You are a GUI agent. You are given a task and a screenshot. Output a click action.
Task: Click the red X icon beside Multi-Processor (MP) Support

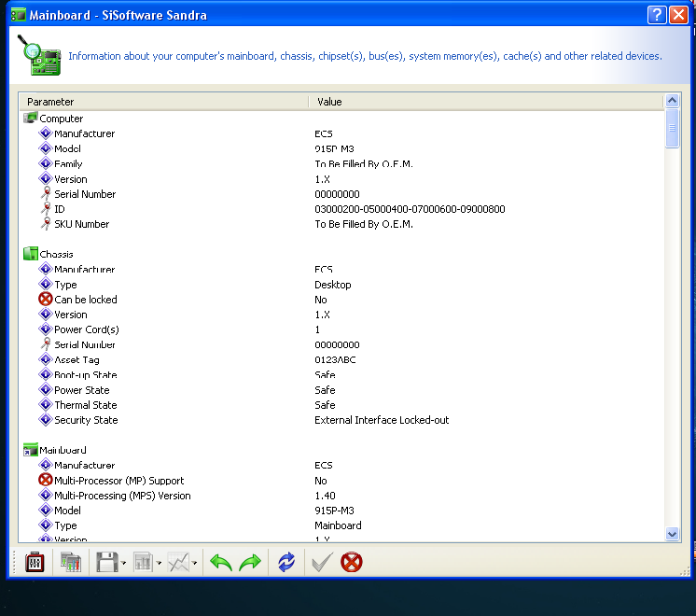(46, 480)
